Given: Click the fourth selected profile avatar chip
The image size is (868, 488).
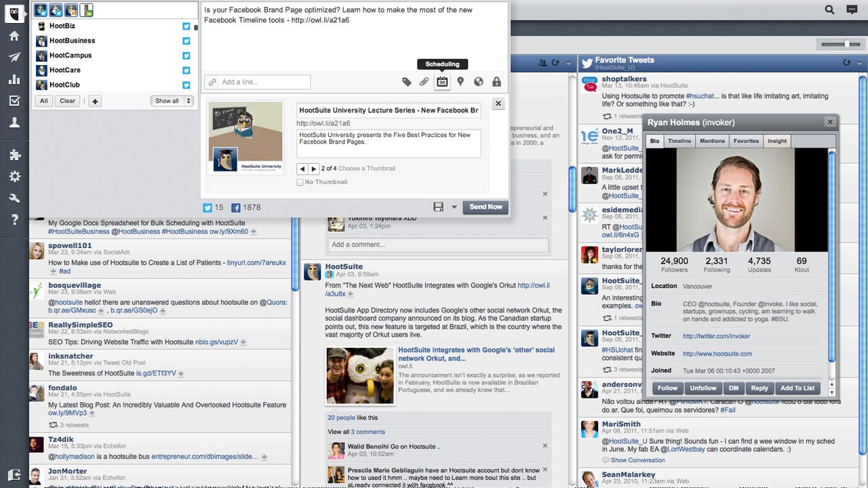Looking at the screenshot, I should 86,10.
